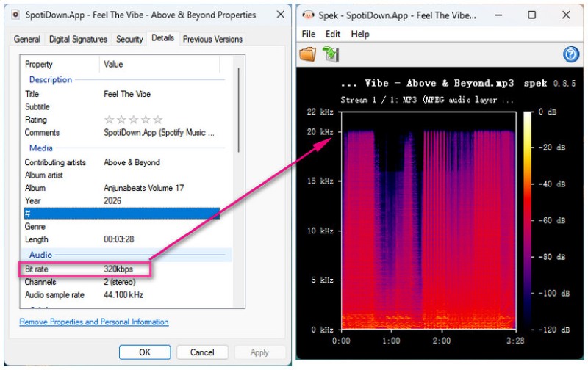Click the Audio section header

point(40,255)
